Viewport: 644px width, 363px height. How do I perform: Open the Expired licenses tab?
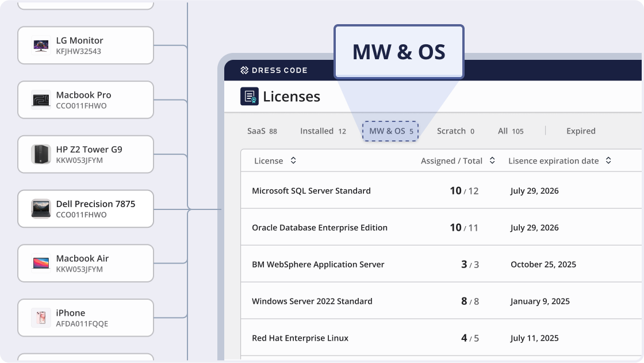[581, 131]
